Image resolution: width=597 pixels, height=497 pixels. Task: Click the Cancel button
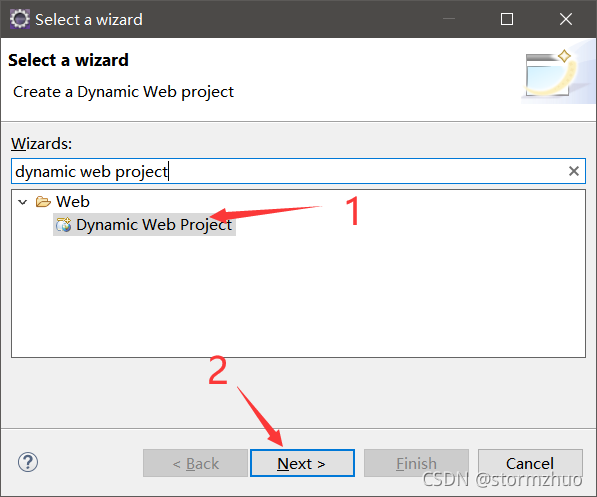tap(530, 463)
